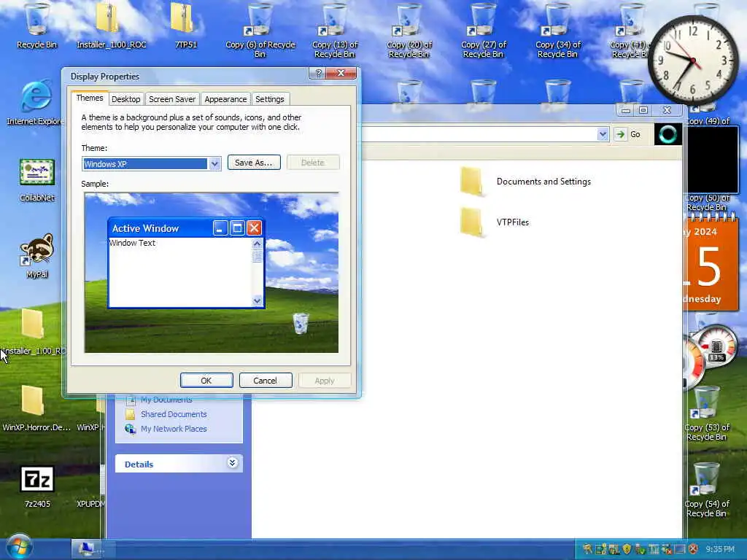Select the WinXP.Horror.De... folder icon

(36, 408)
